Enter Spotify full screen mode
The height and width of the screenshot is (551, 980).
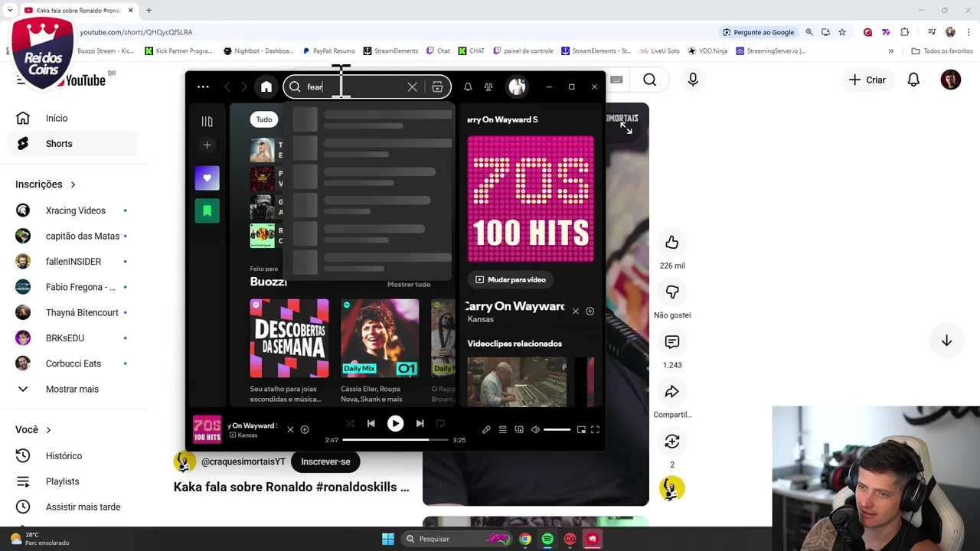(595, 430)
